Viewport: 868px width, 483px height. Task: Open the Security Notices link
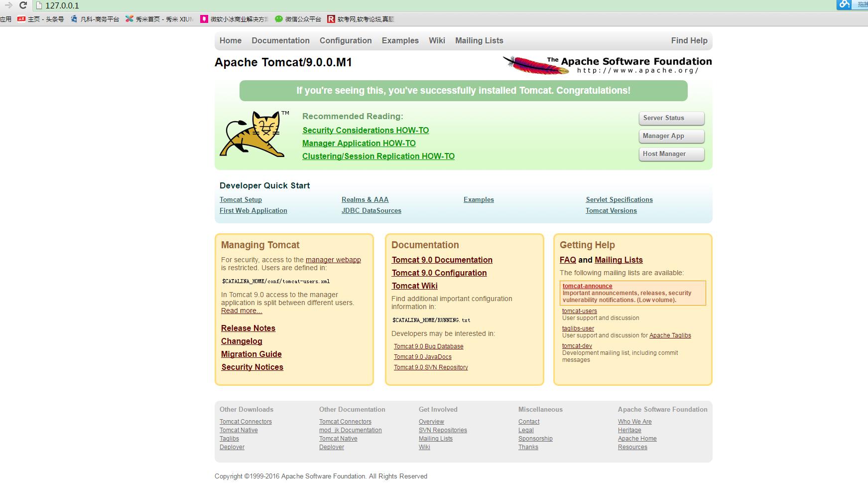[x=252, y=367]
